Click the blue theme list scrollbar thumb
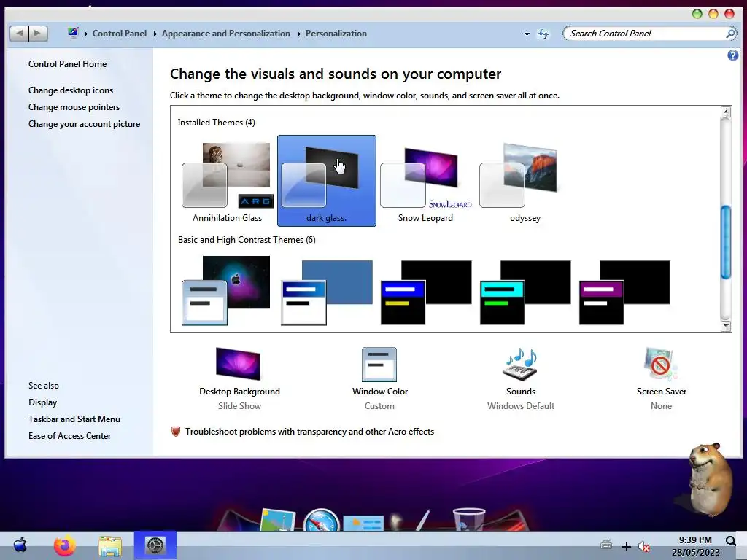 [726, 242]
